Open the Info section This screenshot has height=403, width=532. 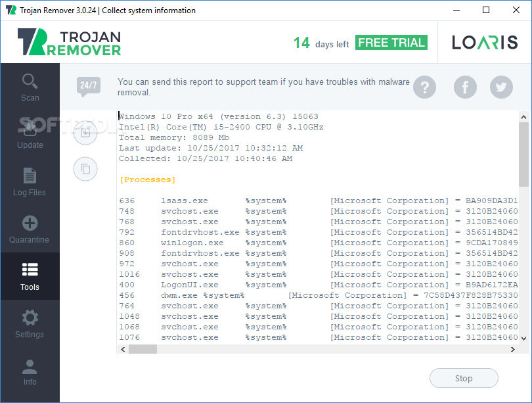(x=30, y=371)
